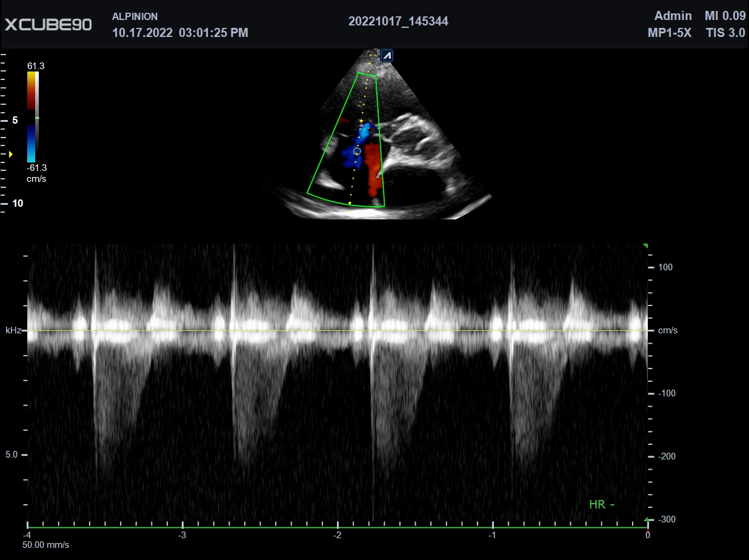Click the MP1-5X probe label
Viewport: 749px width, 560px height.
click(x=669, y=33)
